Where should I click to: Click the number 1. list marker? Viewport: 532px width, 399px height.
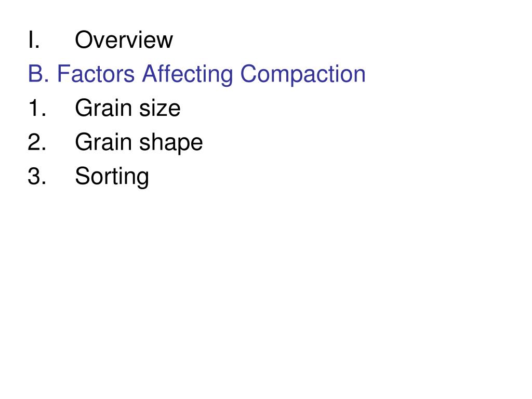pyautogui.click(x=37, y=108)
